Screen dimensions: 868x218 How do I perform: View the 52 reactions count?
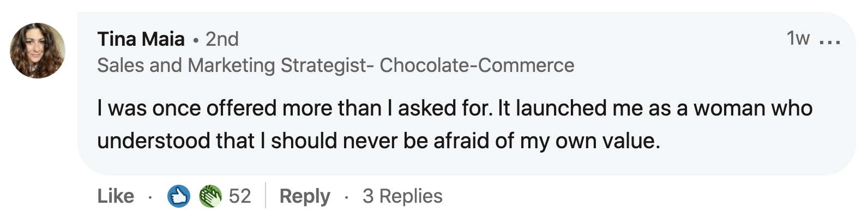[240, 196]
